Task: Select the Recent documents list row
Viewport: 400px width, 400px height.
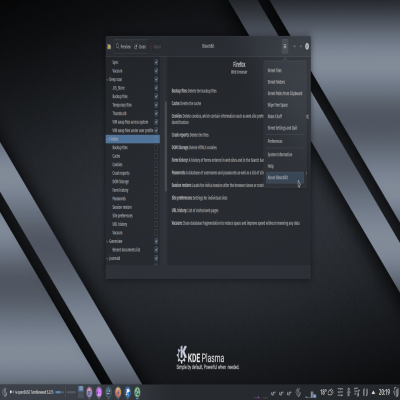Action: click(x=133, y=250)
